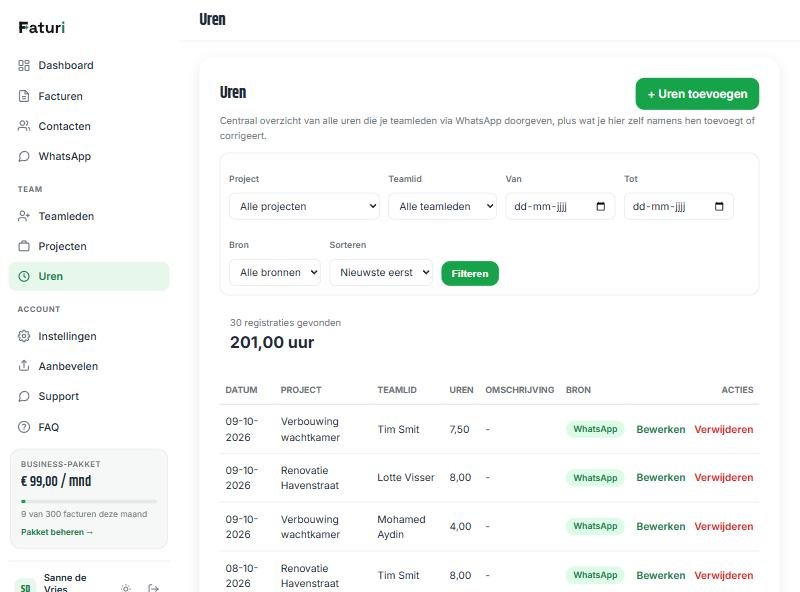Click Verwijderen for Mohamed Aydin row

723,526
